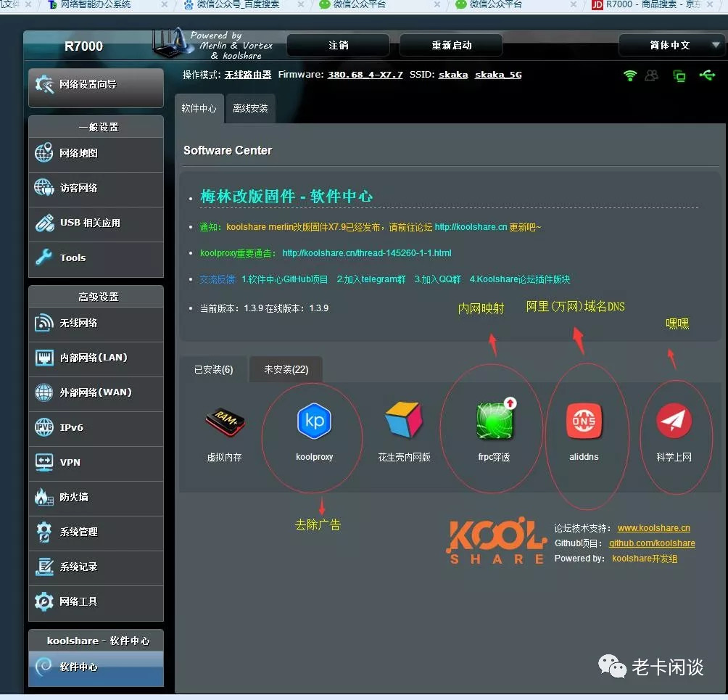Image resolution: width=728 pixels, height=700 pixels.
Task: Visit www.koolshare.cn forum support link
Action: coord(654,529)
